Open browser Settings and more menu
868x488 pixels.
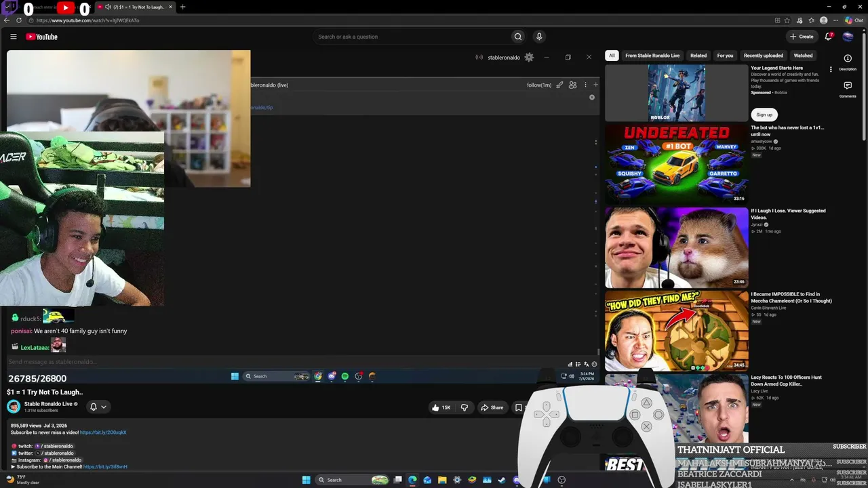(x=835, y=20)
